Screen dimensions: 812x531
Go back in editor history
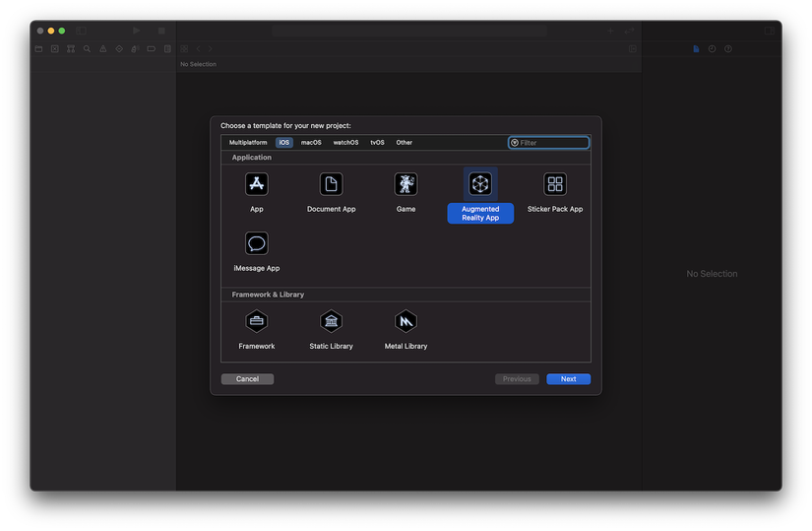pyautogui.click(x=199, y=48)
